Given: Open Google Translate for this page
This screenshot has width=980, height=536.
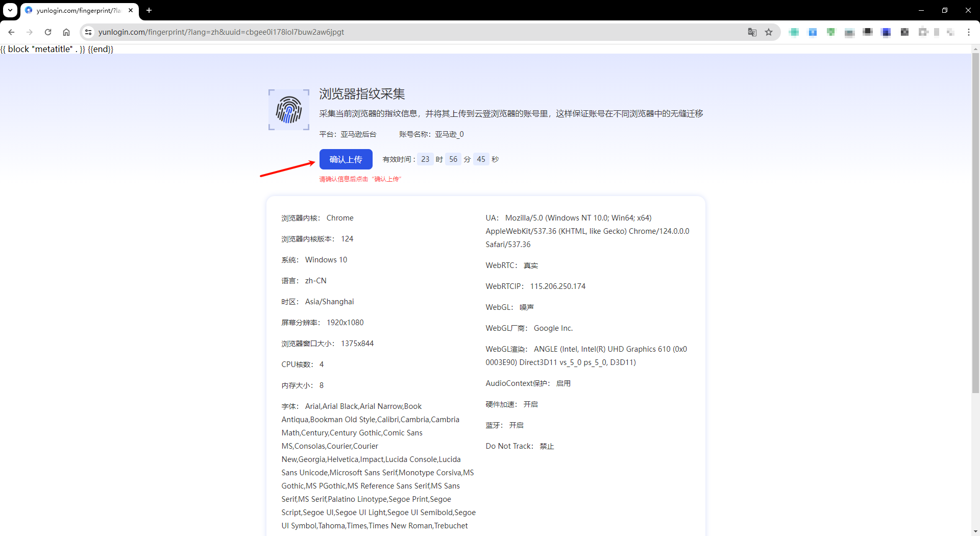Looking at the screenshot, I should tap(752, 32).
